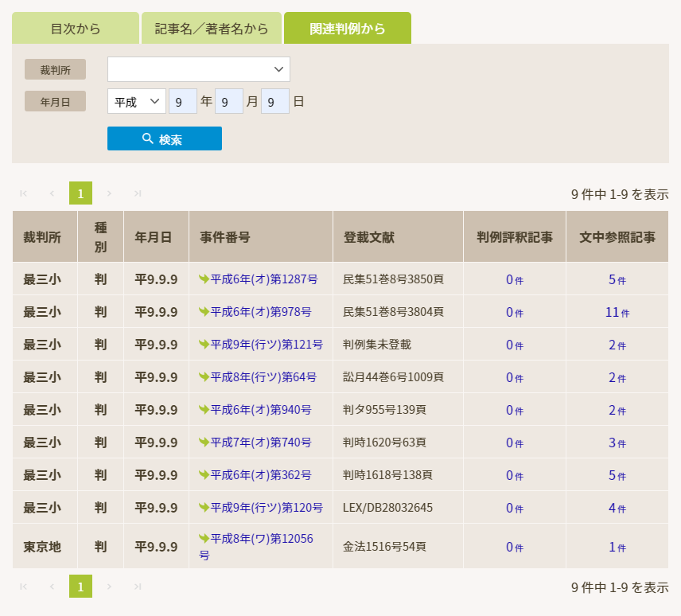
Task: Open case 平成6年(オ)第1287号
Action: click(263, 279)
